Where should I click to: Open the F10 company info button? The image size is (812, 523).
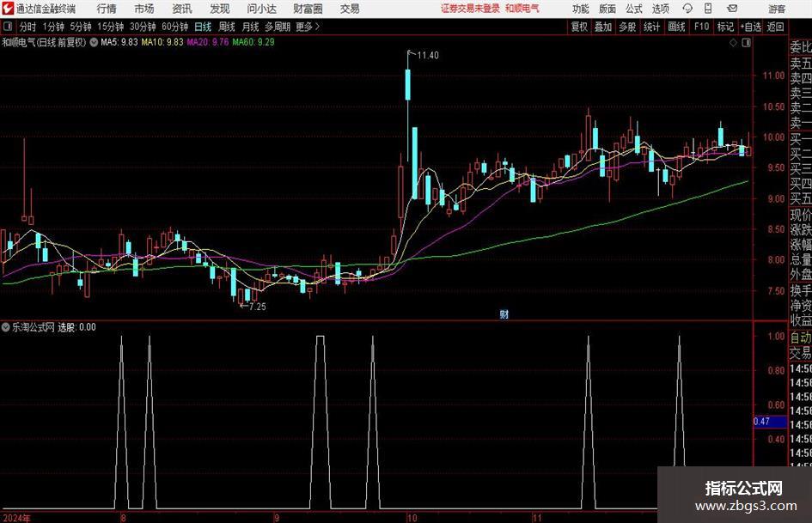pos(701,27)
